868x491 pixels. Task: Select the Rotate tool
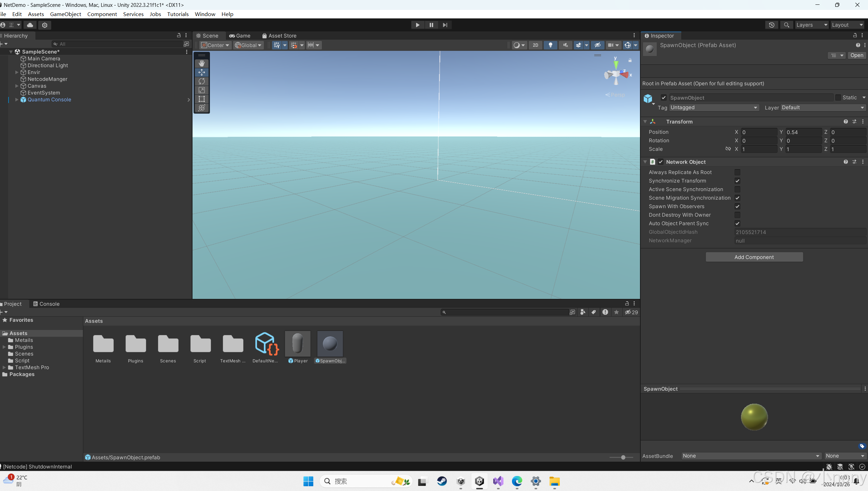coord(201,81)
